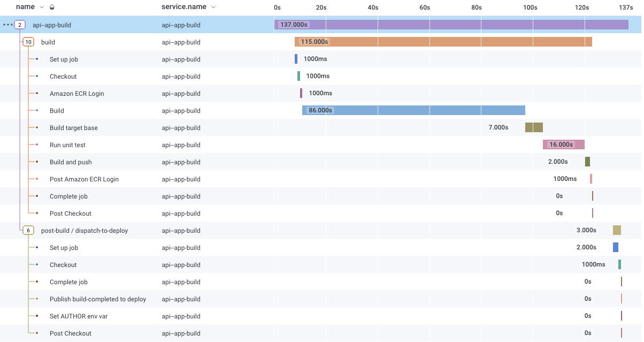Click the color droplet icon beside name header
This screenshot has width=644, height=342.
click(x=51, y=7)
